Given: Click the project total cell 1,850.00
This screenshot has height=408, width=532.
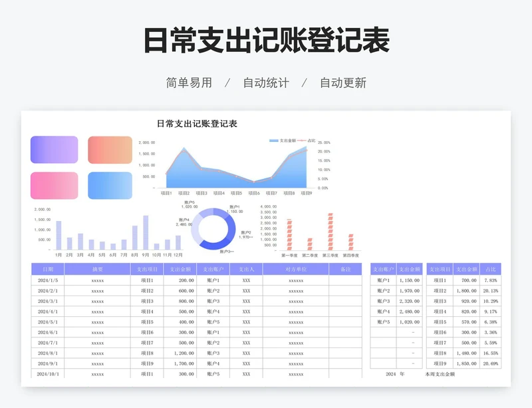Looking at the screenshot, I should pyautogui.click(x=467, y=363).
